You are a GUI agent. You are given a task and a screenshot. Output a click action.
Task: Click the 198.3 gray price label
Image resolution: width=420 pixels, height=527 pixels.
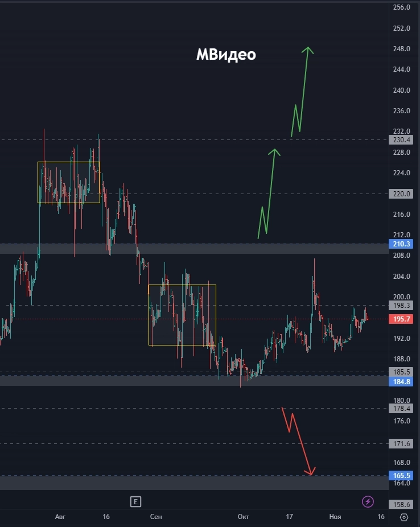pyautogui.click(x=401, y=306)
